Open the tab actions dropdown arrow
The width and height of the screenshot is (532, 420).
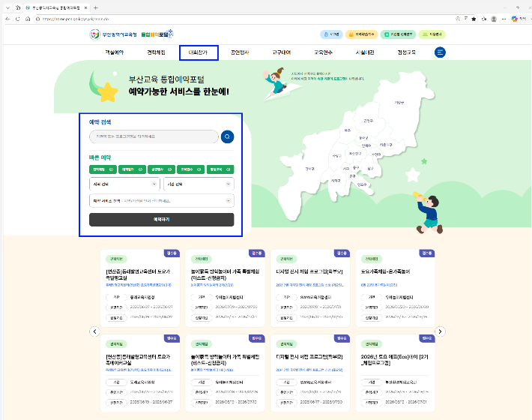pos(7,7)
